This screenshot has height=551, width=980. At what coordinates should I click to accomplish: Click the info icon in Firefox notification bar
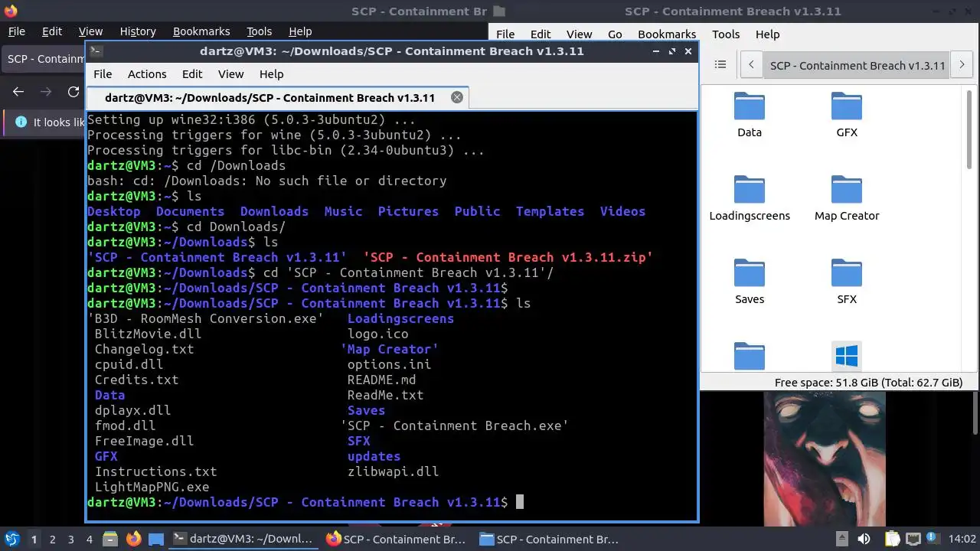point(21,122)
